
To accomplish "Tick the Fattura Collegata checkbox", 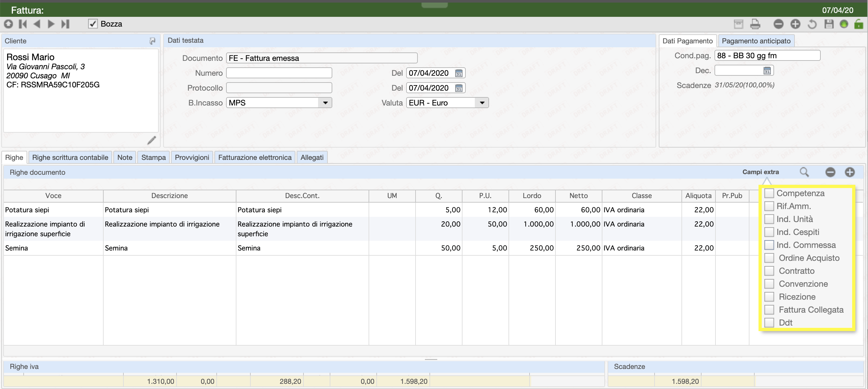I will (x=769, y=310).
